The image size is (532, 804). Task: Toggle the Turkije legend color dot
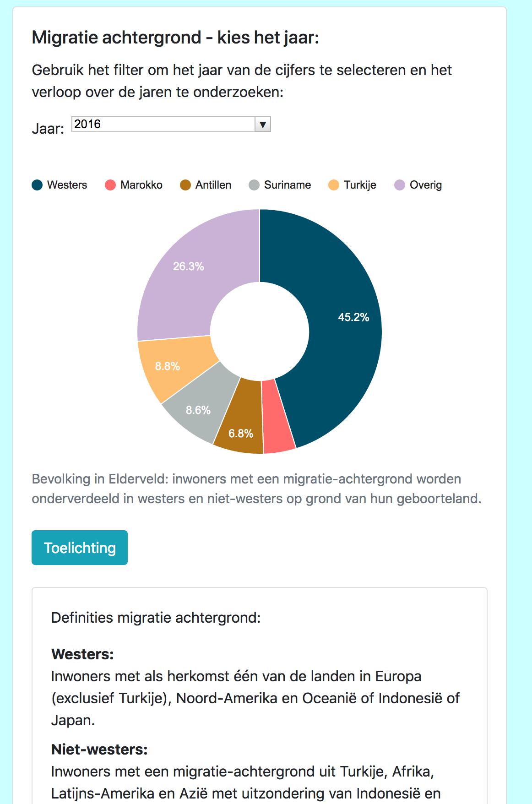point(334,185)
